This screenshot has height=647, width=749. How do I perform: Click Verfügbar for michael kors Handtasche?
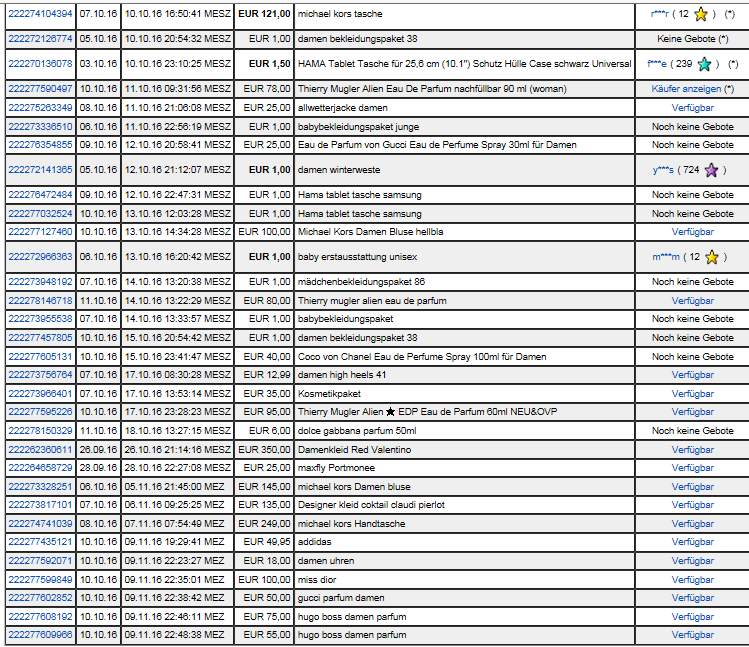pyautogui.click(x=693, y=524)
